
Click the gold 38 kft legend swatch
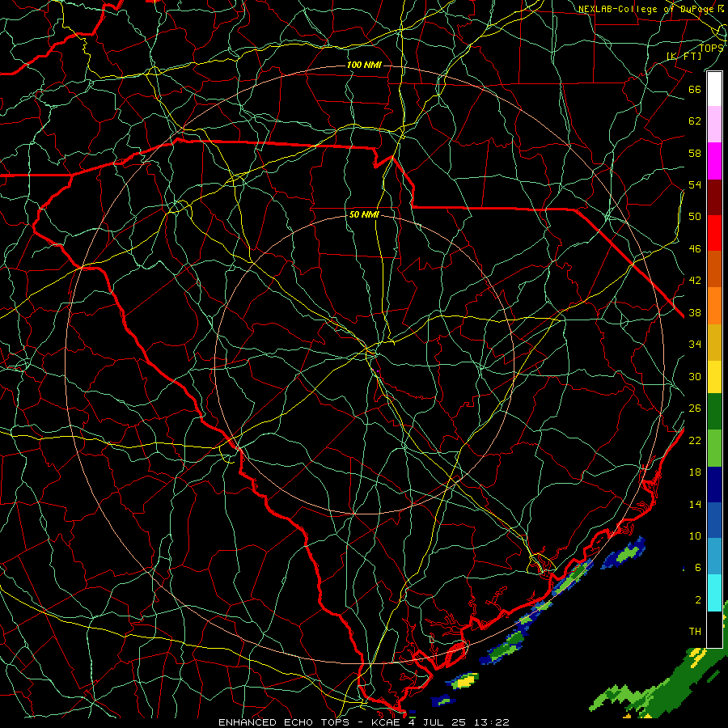click(714, 341)
